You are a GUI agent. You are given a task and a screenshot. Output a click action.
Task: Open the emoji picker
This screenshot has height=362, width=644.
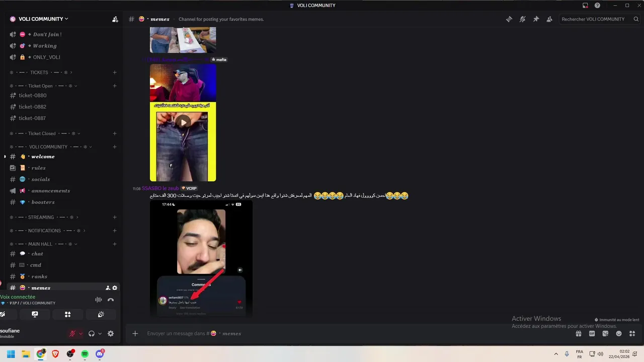point(619,333)
